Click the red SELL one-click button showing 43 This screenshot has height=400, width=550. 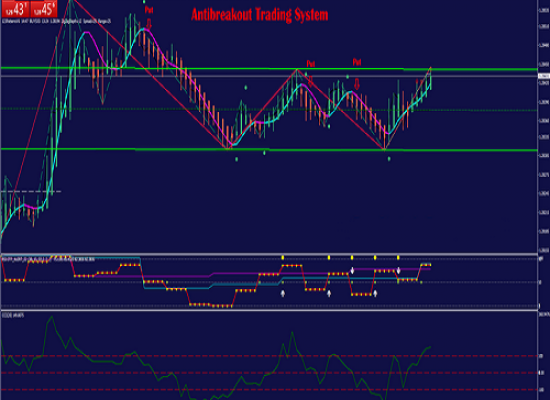[15, 8]
